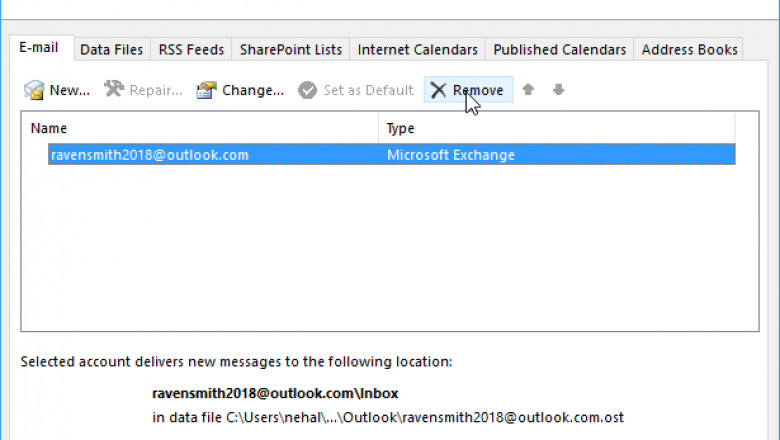Viewport: 780px width, 440px height.
Task: Switch to SharePoint Lists tab
Action: 291,50
